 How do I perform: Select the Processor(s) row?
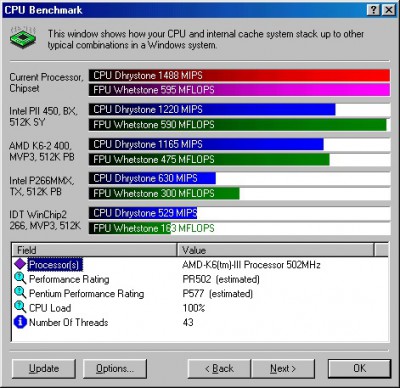(200, 265)
